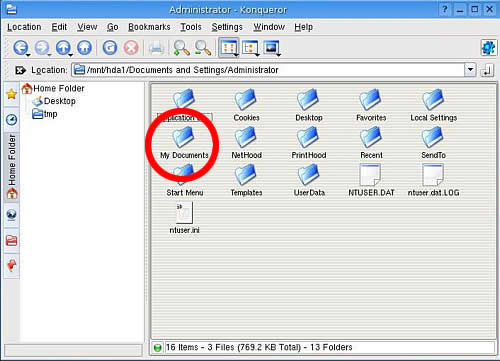This screenshot has height=361, width=500.
Task: Select the Templates folder
Action: click(x=246, y=180)
